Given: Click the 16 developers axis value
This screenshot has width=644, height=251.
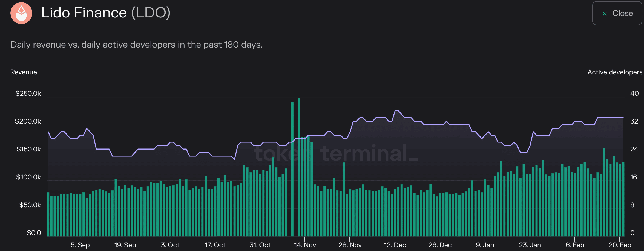Looking at the screenshot, I should 634,177.
